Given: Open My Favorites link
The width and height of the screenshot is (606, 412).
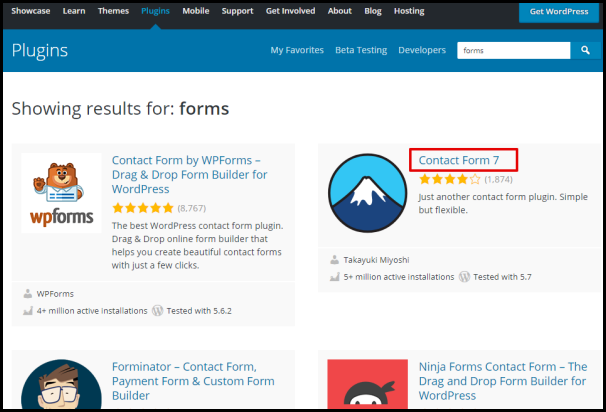Looking at the screenshot, I should pos(297,50).
